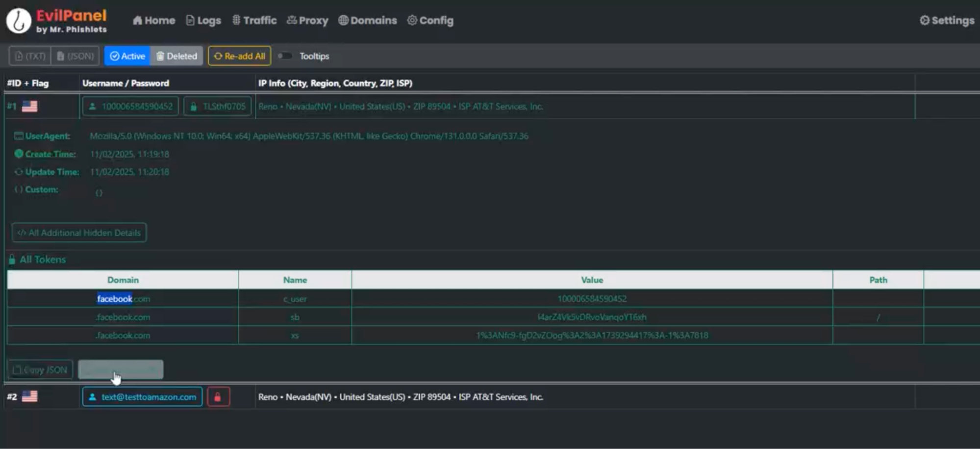Export the list as (JSON)
Image resolution: width=980 pixels, height=449 pixels.
pos(75,56)
